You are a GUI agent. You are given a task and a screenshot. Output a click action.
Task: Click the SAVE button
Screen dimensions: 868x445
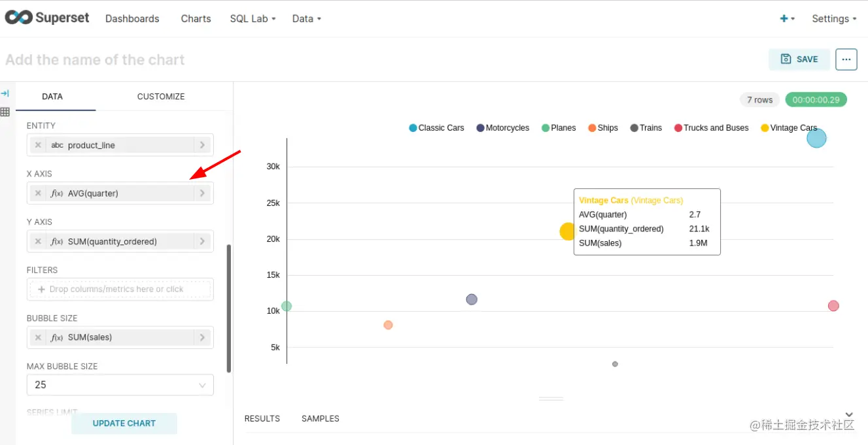click(x=799, y=59)
